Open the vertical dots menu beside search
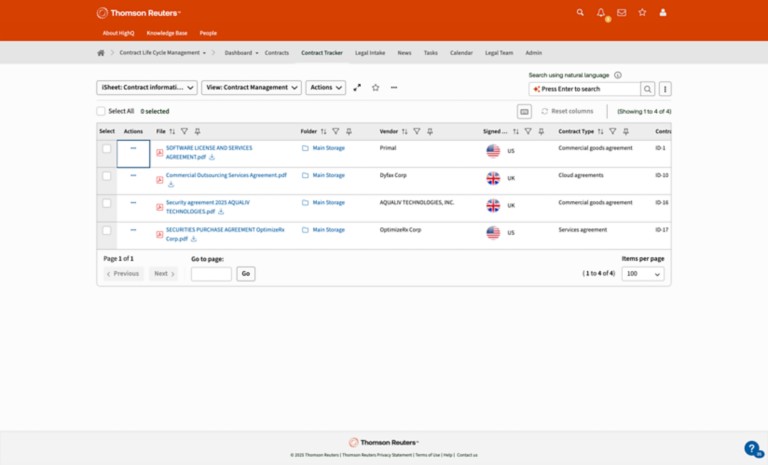 tap(665, 89)
